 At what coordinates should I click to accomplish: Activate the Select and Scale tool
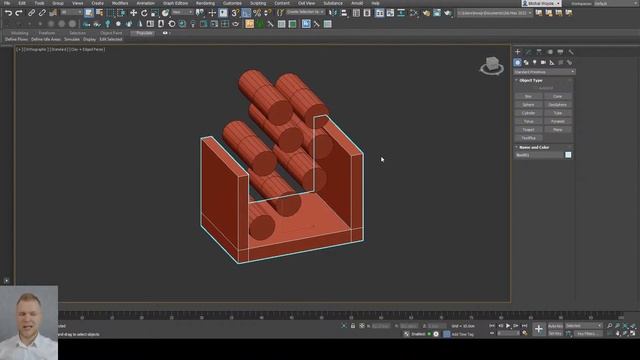pos(155,13)
